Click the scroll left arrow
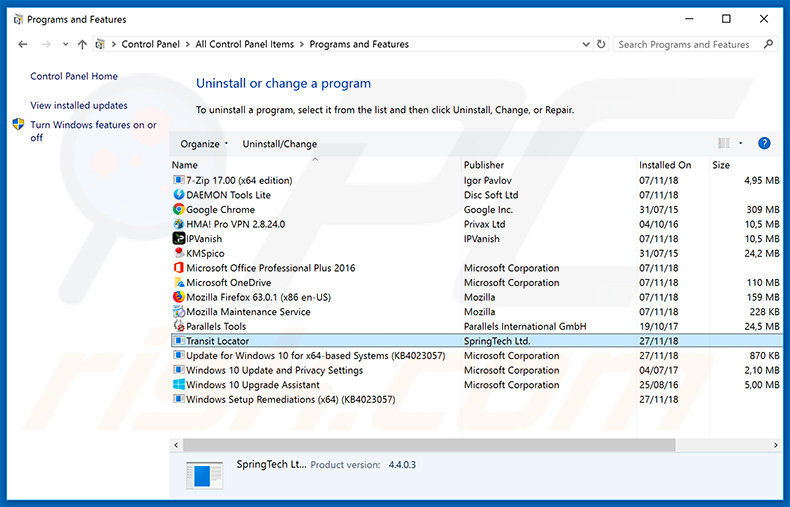The height and width of the screenshot is (507, 790). (x=176, y=445)
